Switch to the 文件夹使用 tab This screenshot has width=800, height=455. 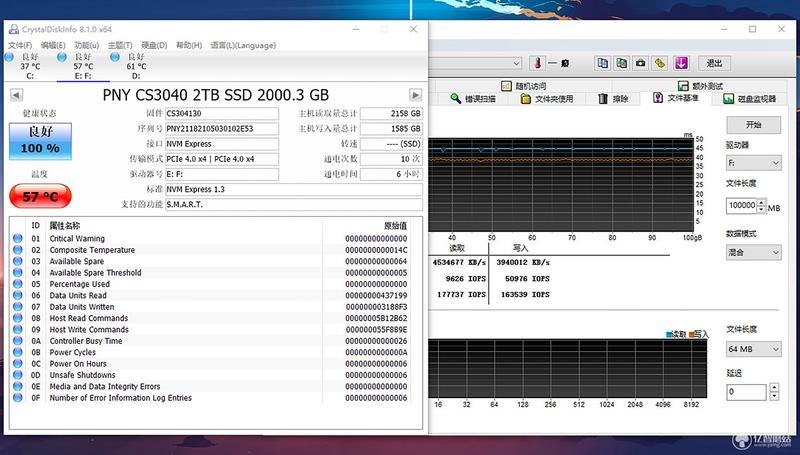click(x=546, y=98)
